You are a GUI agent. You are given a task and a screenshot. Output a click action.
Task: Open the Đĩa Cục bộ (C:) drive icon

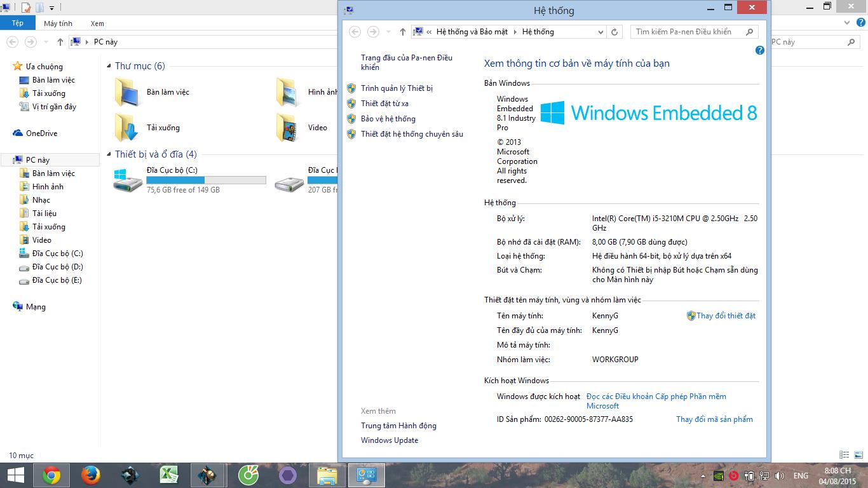pyautogui.click(x=128, y=180)
